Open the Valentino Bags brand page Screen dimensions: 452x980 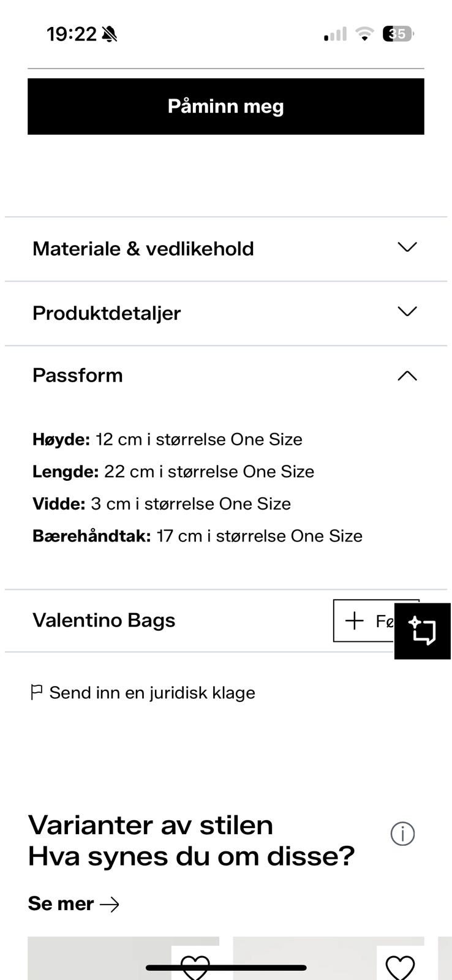(104, 620)
